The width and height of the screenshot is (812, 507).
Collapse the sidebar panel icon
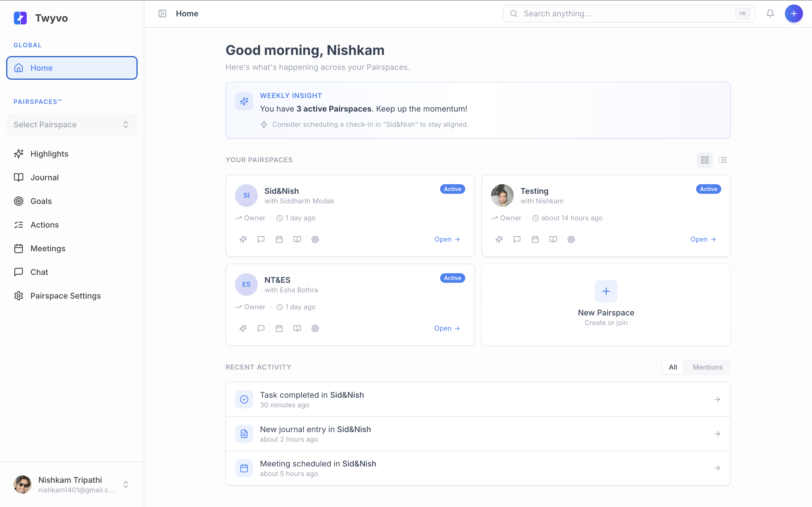click(x=162, y=14)
